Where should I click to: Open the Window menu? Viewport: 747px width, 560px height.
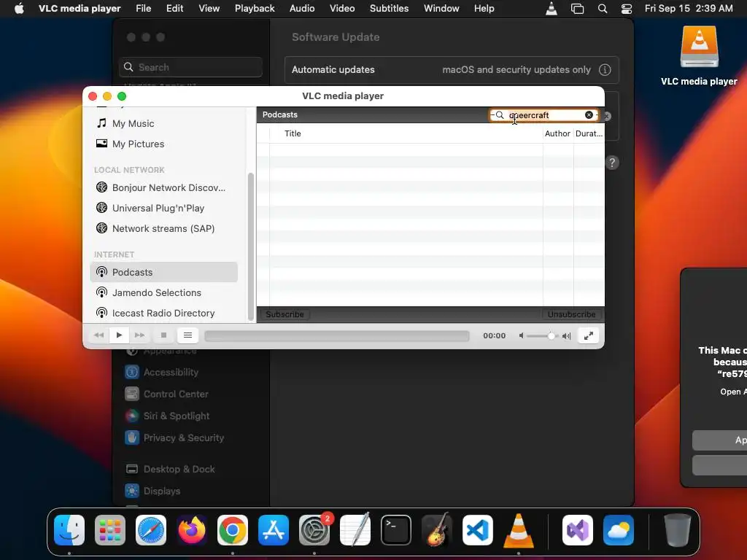[x=441, y=8]
